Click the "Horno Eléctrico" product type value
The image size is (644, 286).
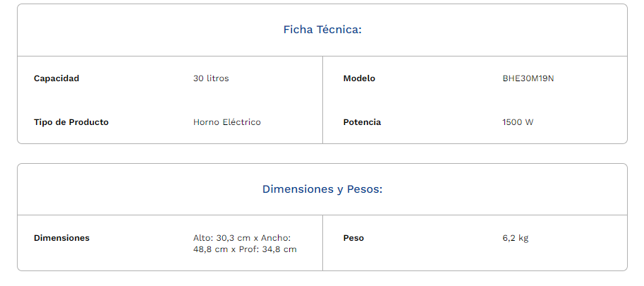coord(226,122)
